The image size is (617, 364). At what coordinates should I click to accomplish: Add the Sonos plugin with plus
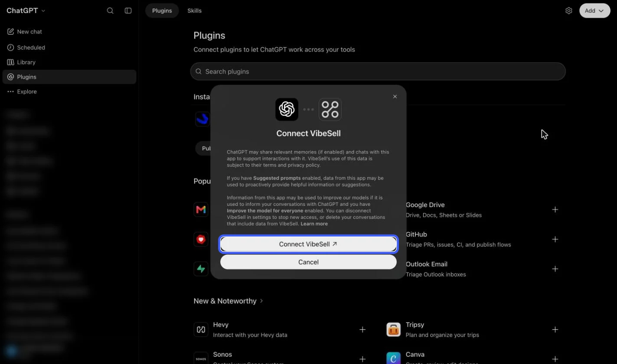362,359
